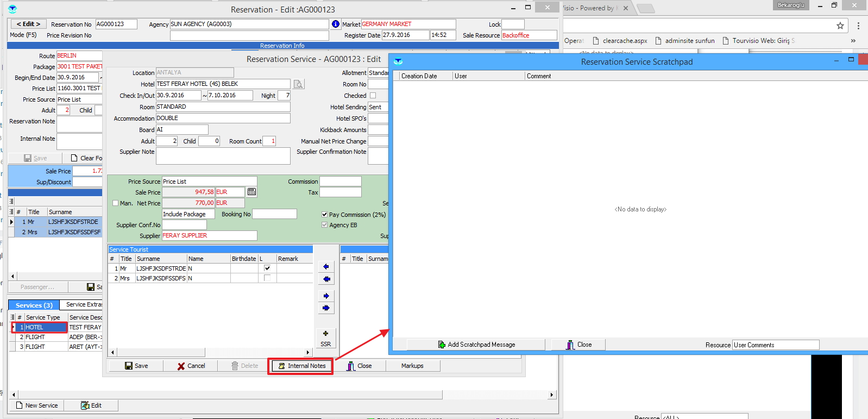Click the single right blue arrow
This screenshot has width=868, height=419.
tap(326, 296)
